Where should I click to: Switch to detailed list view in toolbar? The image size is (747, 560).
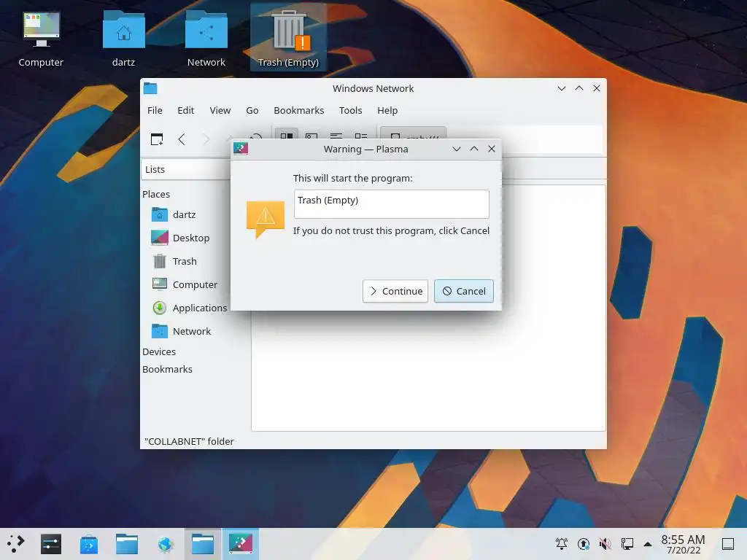click(x=360, y=136)
